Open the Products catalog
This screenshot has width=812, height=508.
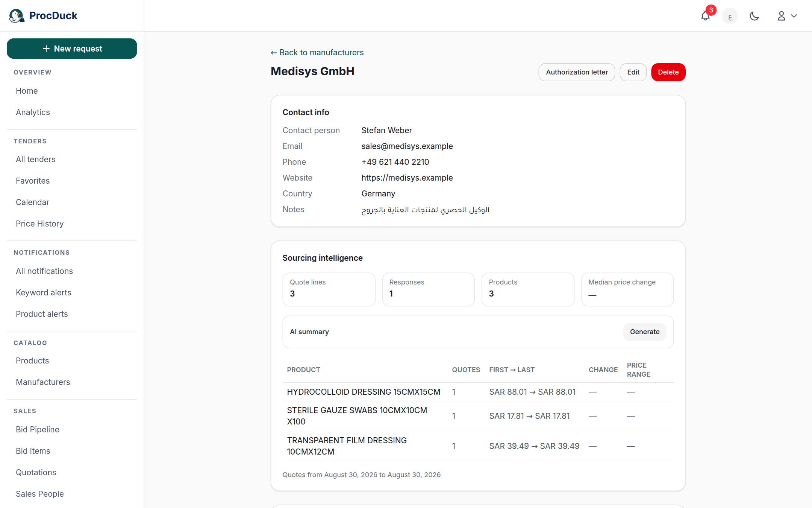pyautogui.click(x=32, y=360)
